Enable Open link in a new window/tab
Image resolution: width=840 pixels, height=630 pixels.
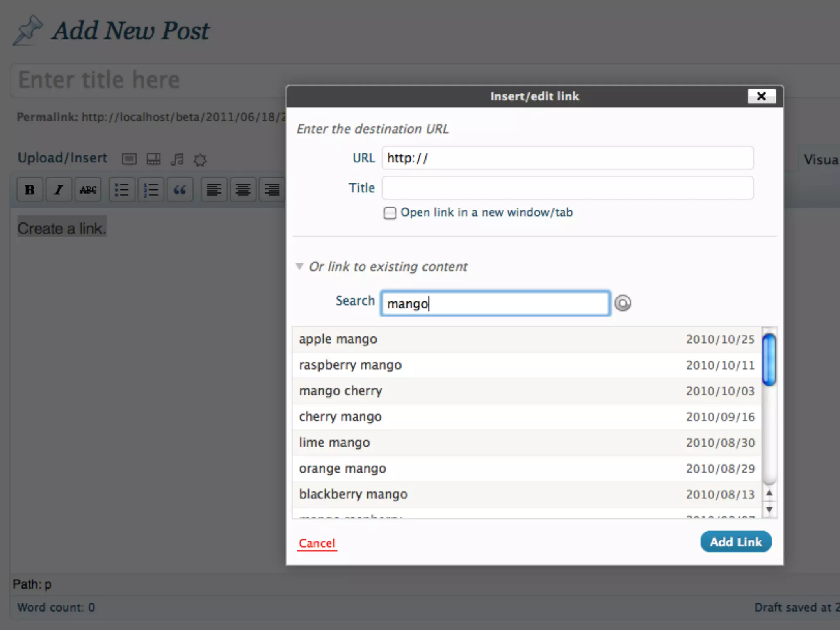tap(390, 213)
